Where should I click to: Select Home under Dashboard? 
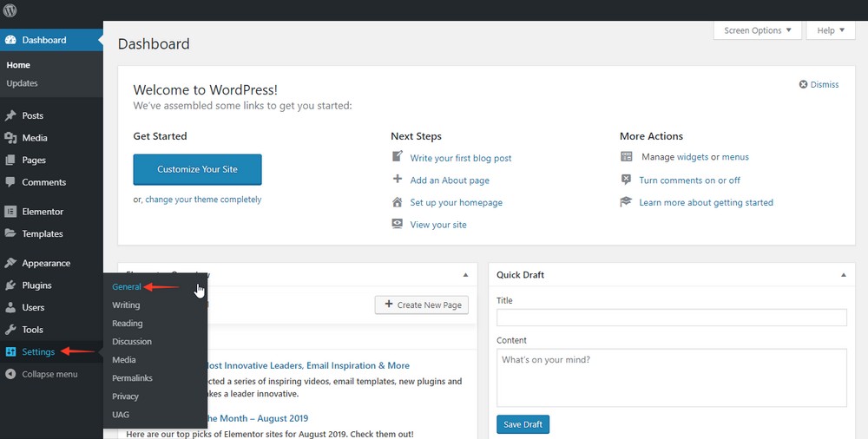click(x=18, y=65)
